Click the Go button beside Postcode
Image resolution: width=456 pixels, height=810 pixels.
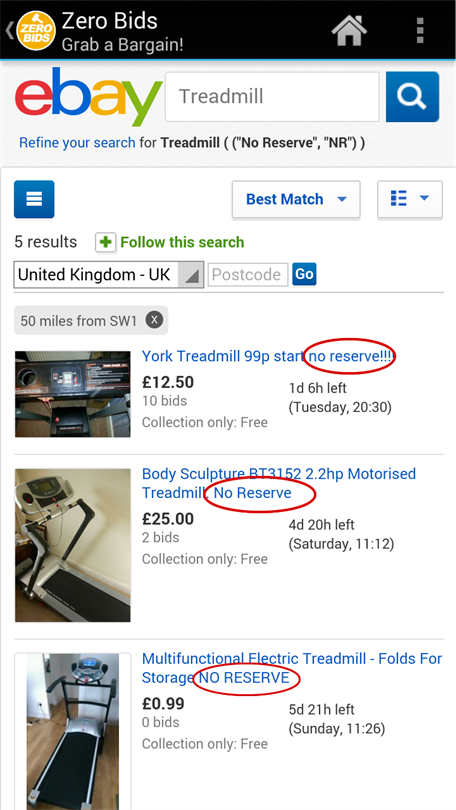(304, 274)
